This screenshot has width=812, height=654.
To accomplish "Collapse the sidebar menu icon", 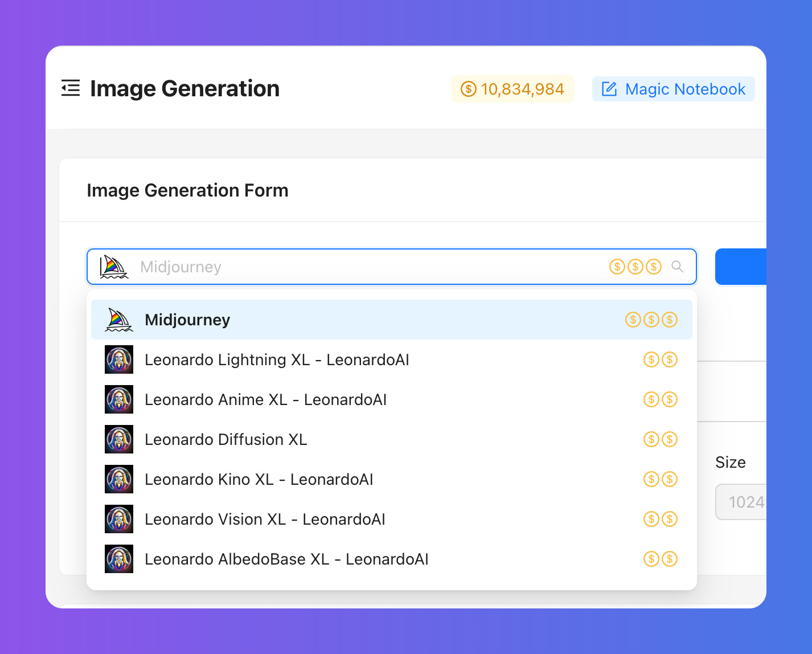I will click(71, 88).
